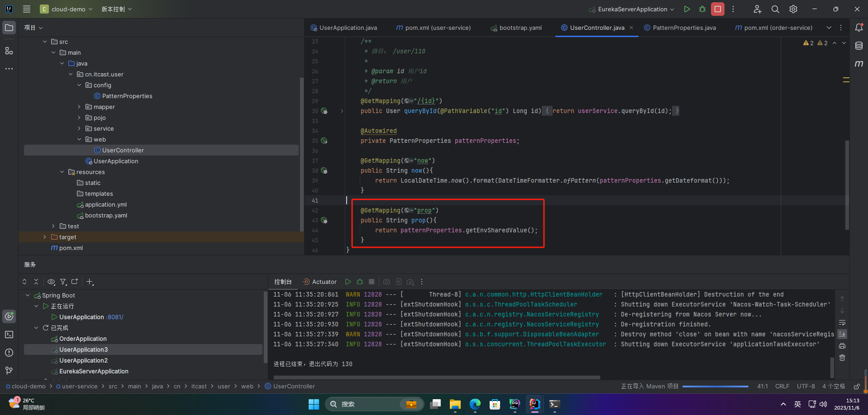
Task: Click the UserApplication :8081/ port link
Action: 115,317
